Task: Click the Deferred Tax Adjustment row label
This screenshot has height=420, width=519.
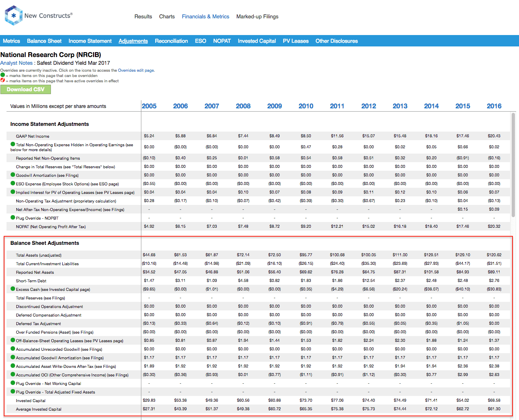Action: pyautogui.click(x=38, y=324)
